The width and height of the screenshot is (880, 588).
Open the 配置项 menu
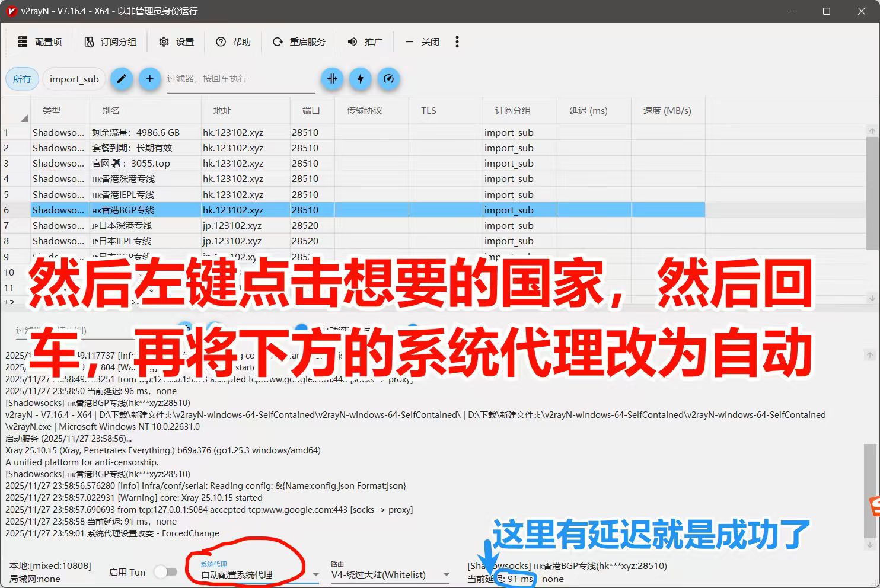[39, 41]
